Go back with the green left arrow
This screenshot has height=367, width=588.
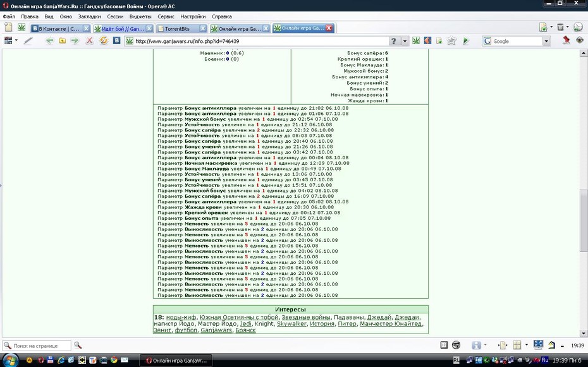coord(49,41)
